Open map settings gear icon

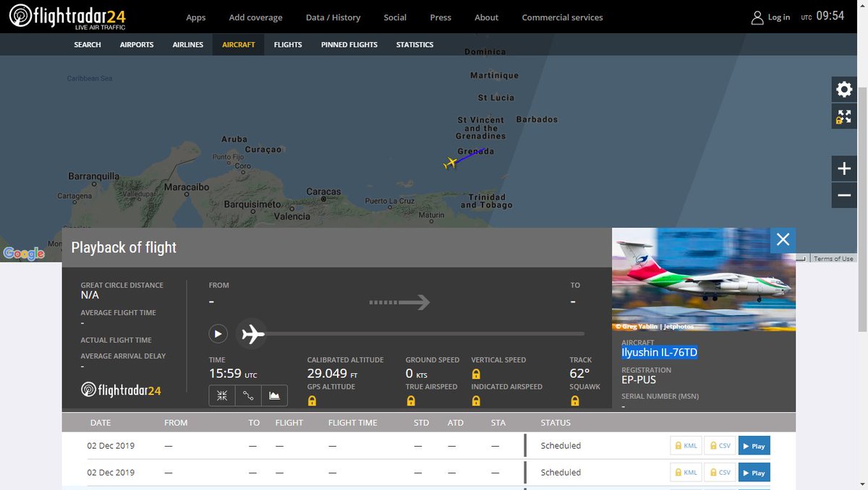pos(844,90)
